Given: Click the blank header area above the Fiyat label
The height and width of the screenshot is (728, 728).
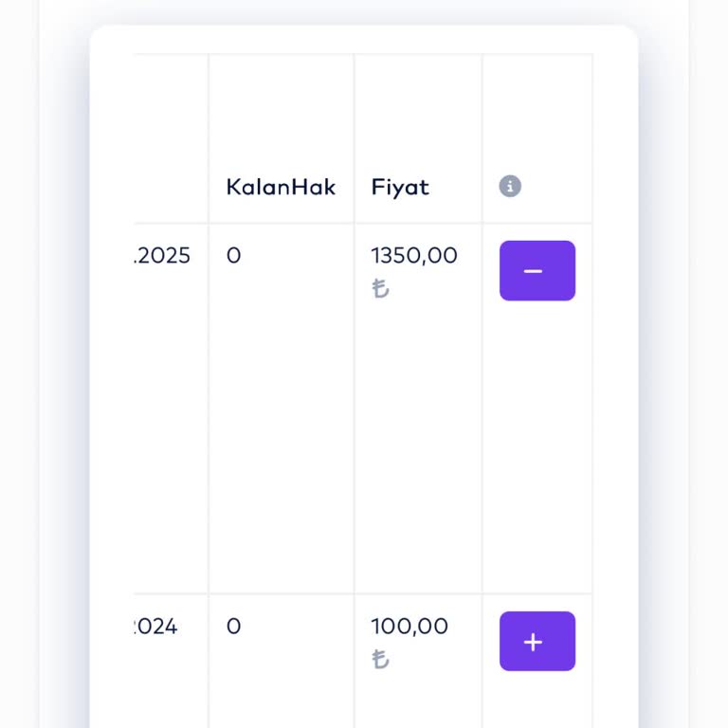Looking at the screenshot, I should point(417,114).
